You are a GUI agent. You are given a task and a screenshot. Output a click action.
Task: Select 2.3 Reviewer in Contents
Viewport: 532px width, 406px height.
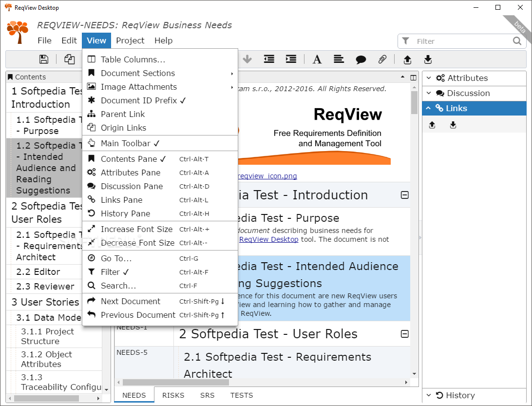pyautogui.click(x=45, y=287)
